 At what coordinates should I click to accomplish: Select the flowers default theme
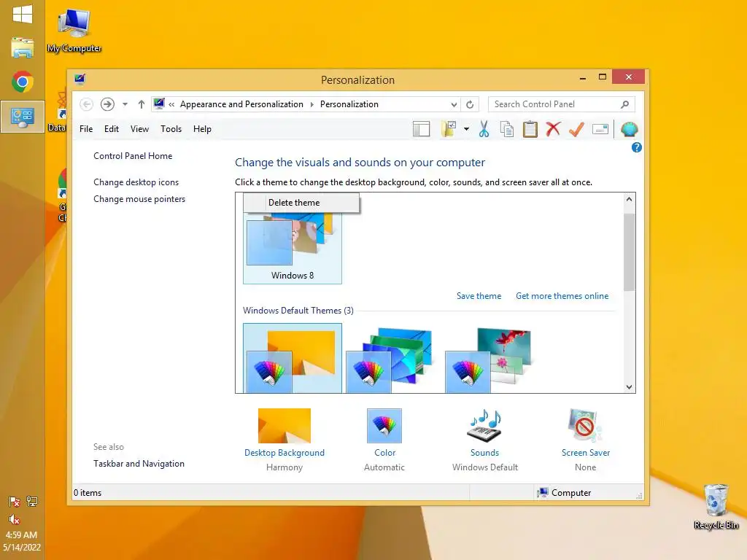[488, 359]
